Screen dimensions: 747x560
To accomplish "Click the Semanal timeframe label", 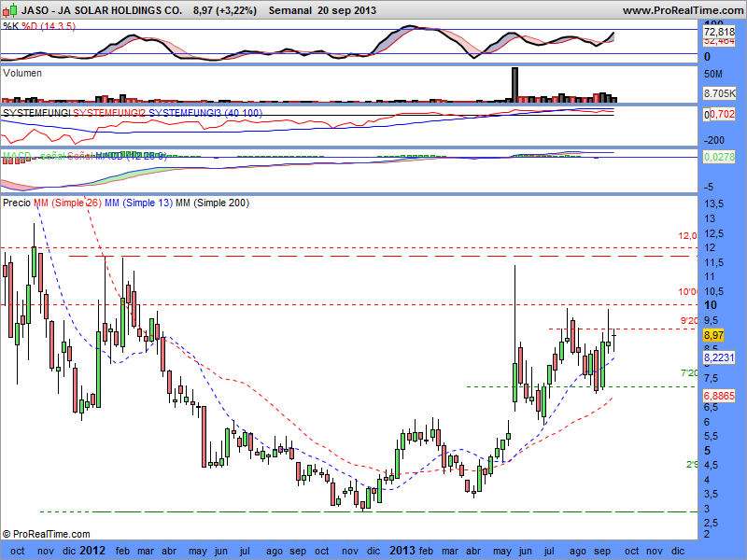I will 290,10.
